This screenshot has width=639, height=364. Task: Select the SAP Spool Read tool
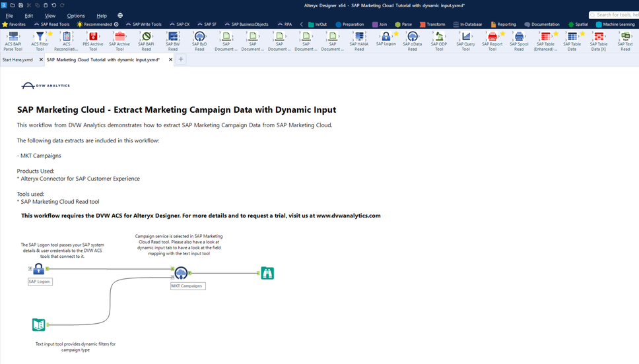coord(519,41)
